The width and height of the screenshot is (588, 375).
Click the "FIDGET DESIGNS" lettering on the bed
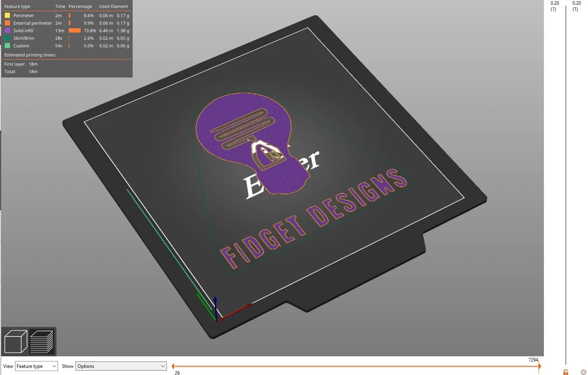(314, 218)
